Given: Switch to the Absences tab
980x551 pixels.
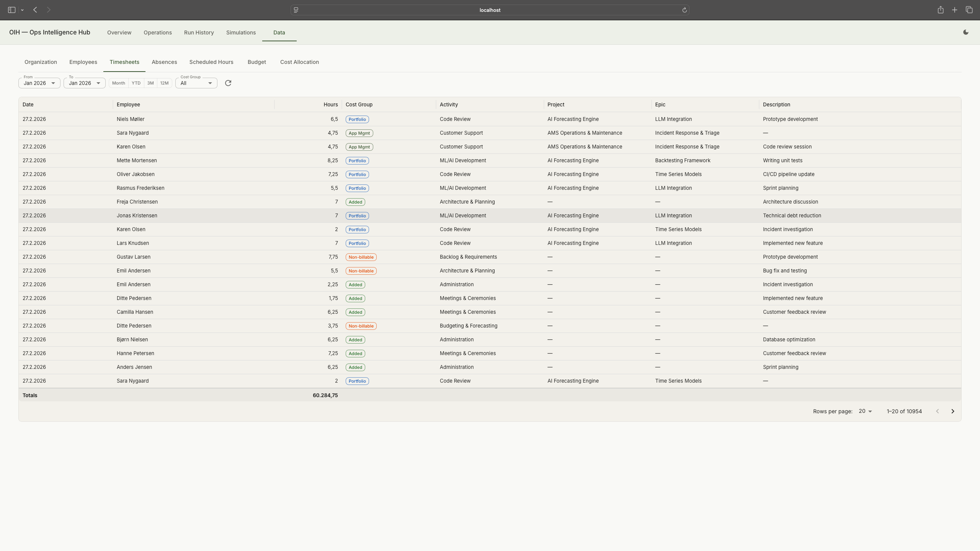Looking at the screenshot, I should 164,62.
